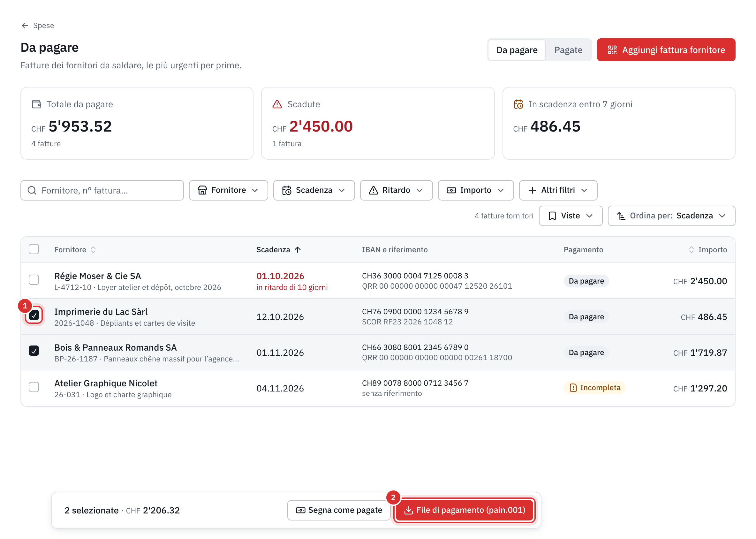Click the calendar clock icon beside In scadenza
The width and height of the screenshot is (756, 539).
click(518, 104)
